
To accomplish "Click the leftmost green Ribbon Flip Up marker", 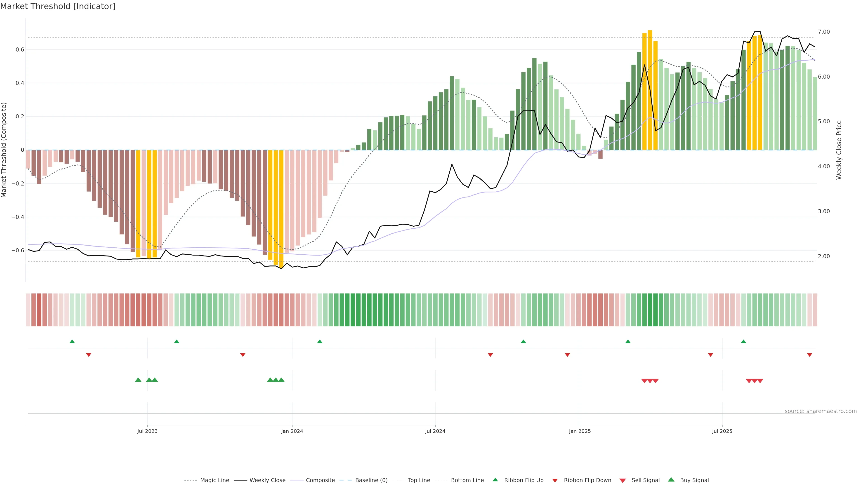I will pyautogui.click(x=72, y=342).
